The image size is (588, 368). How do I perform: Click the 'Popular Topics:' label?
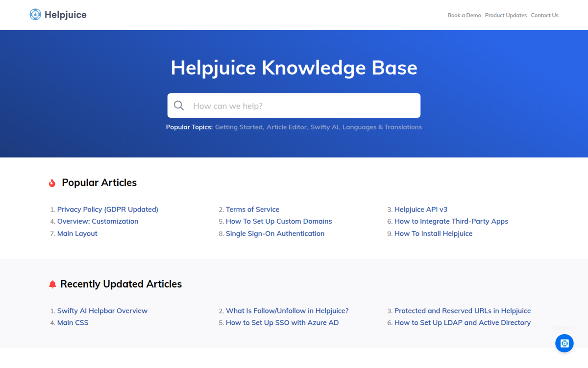(x=189, y=127)
